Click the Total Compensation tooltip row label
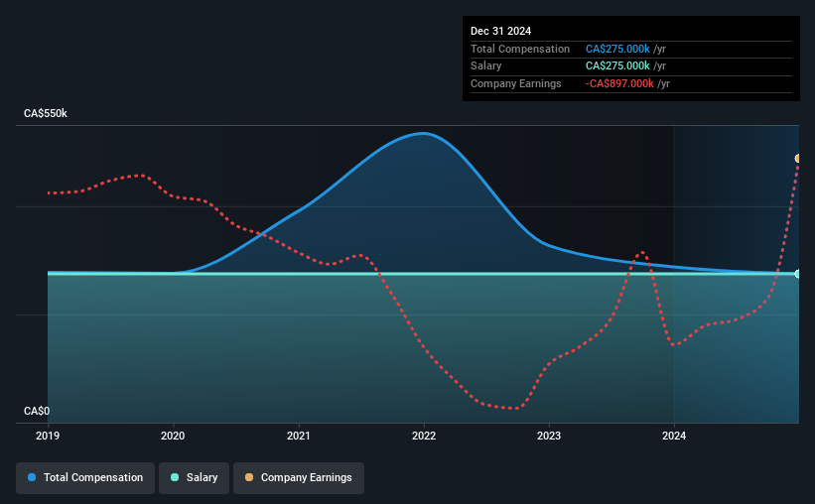This screenshot has width=815, height=504. point(520,49)
